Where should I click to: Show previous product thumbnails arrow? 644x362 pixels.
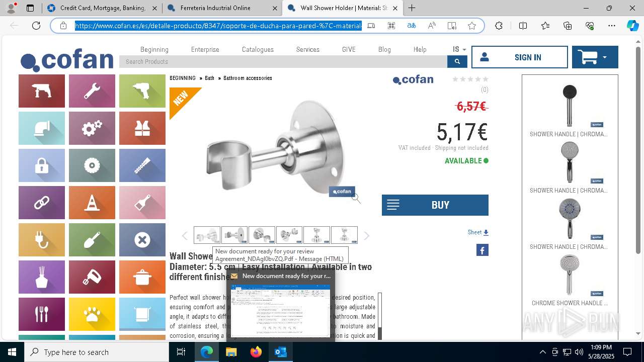pos(185,236)
